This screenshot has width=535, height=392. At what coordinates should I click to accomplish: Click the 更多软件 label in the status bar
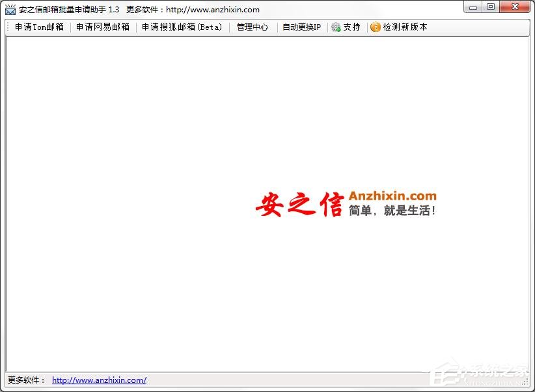click(x=26, y=380)
